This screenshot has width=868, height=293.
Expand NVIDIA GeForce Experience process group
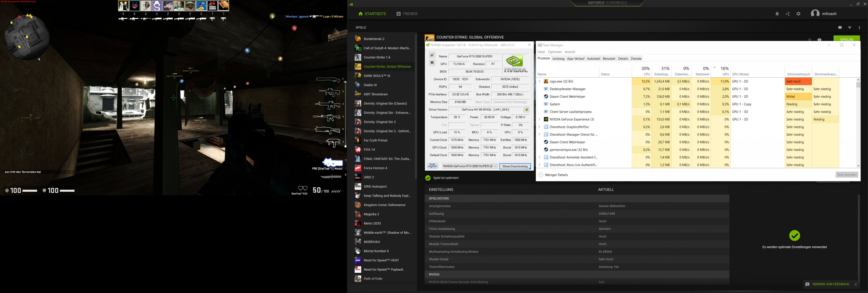point(540,119)
